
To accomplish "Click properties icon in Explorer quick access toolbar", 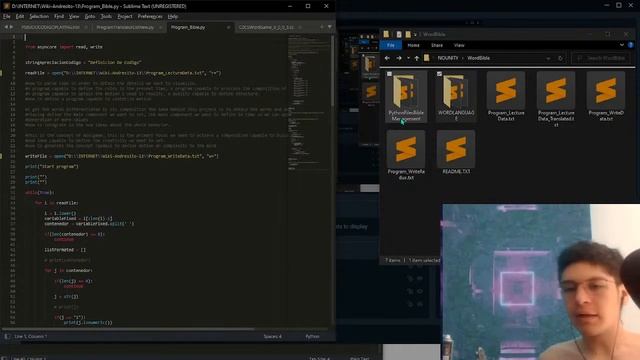I will pos(399,34).
